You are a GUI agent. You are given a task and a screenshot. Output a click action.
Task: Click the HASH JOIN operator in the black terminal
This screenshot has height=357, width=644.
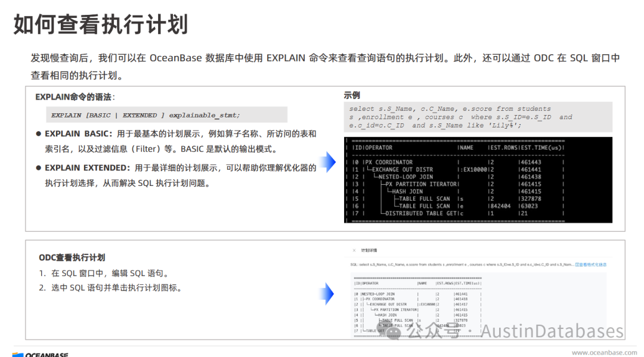(x=407, y=191)
